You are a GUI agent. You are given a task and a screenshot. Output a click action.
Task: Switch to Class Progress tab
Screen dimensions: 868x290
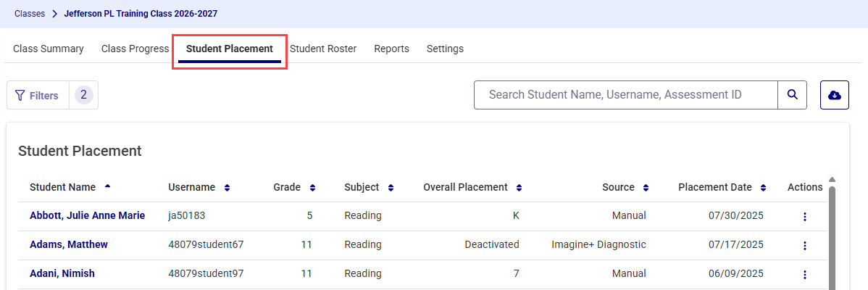[x=135, y=49]
